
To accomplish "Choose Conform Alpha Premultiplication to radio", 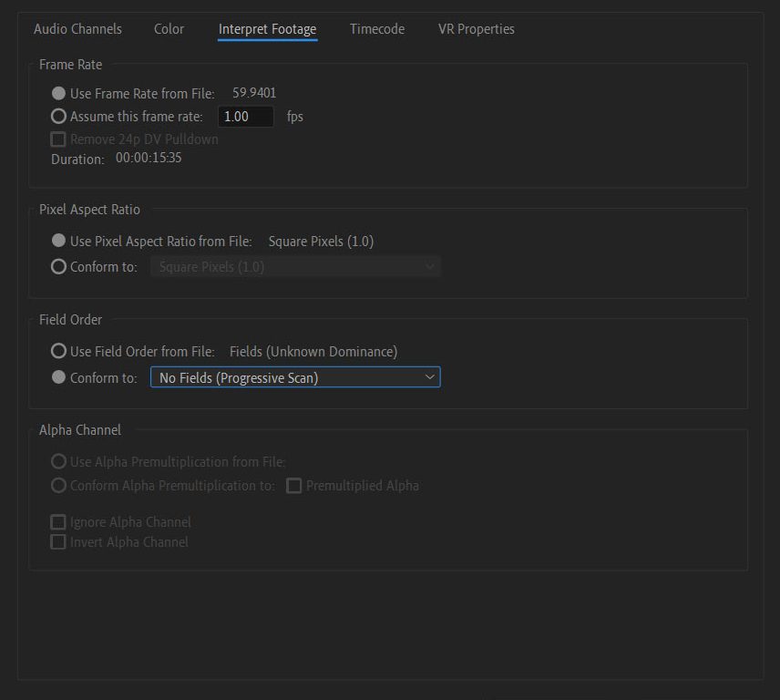I will coord(59,486).
